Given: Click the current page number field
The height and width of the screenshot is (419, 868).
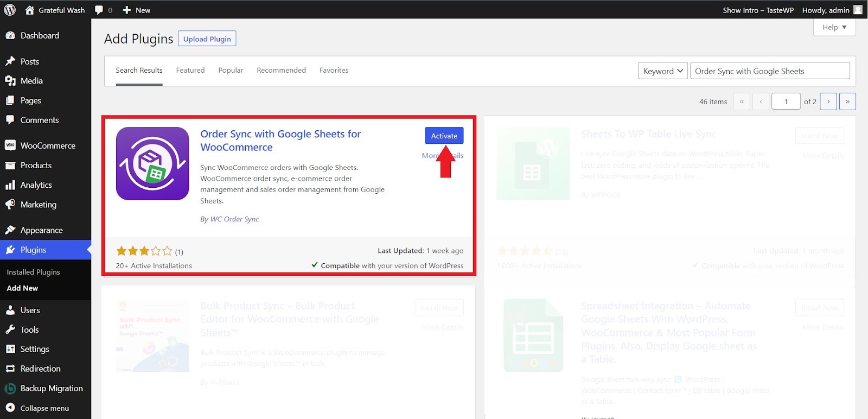Looking at the screenshot, I should pyautogui.click(x=786, y=101).
